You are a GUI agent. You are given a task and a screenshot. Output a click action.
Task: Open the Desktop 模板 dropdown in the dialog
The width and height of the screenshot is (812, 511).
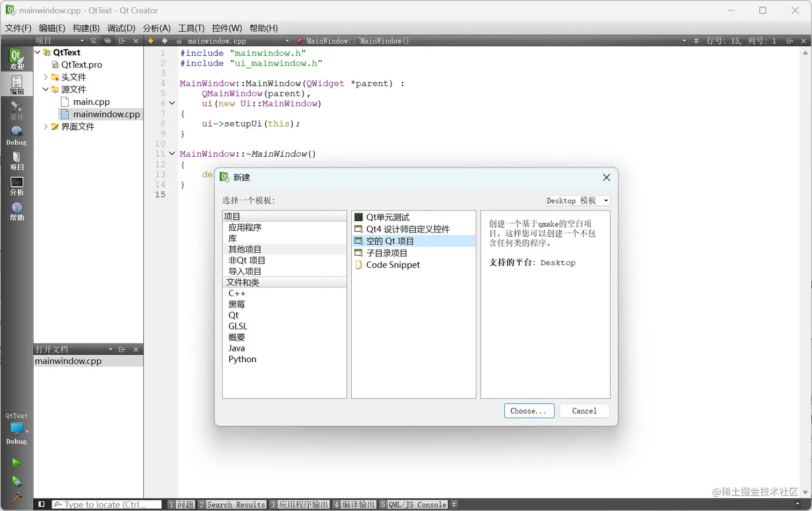tap(577, 200)
